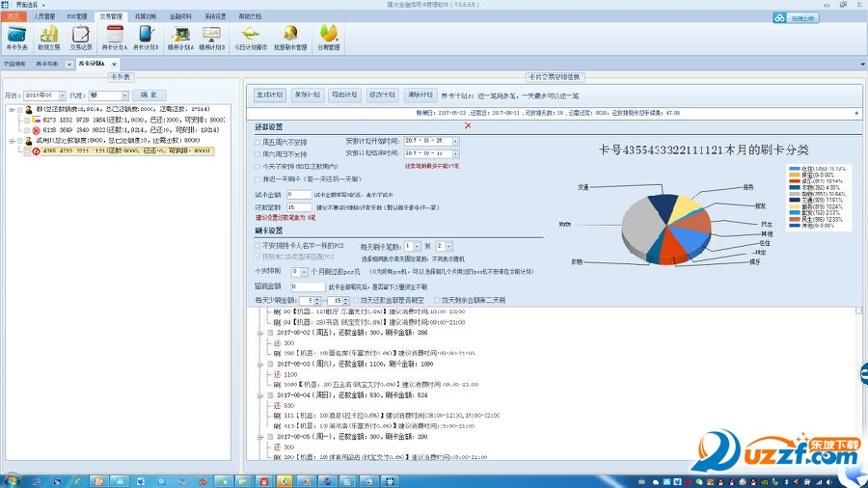Open the minimum 每天刷卡笔数 dropdown
This screenshot has height=488, width=868.
point(417,246)
